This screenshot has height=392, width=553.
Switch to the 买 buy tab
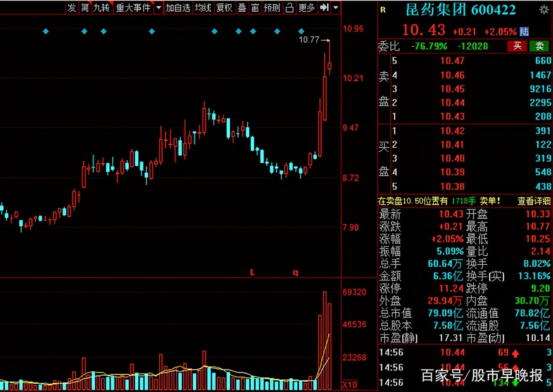(x=517, y=46)
